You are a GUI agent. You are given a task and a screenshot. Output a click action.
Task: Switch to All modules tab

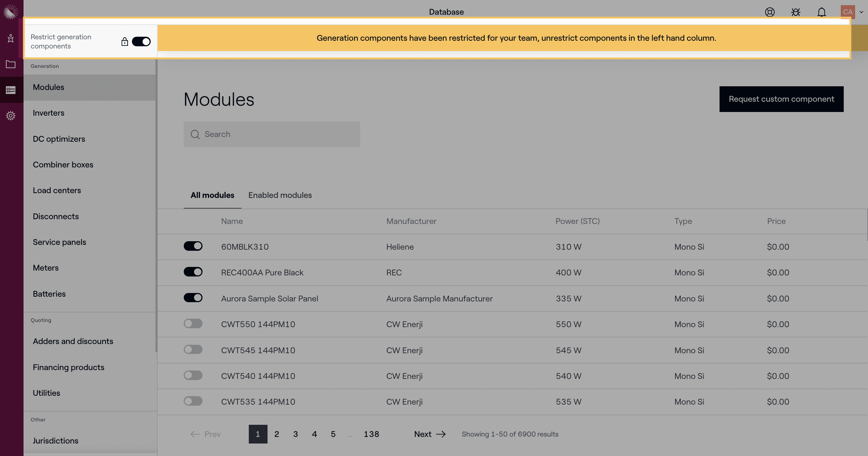point(212,195)
